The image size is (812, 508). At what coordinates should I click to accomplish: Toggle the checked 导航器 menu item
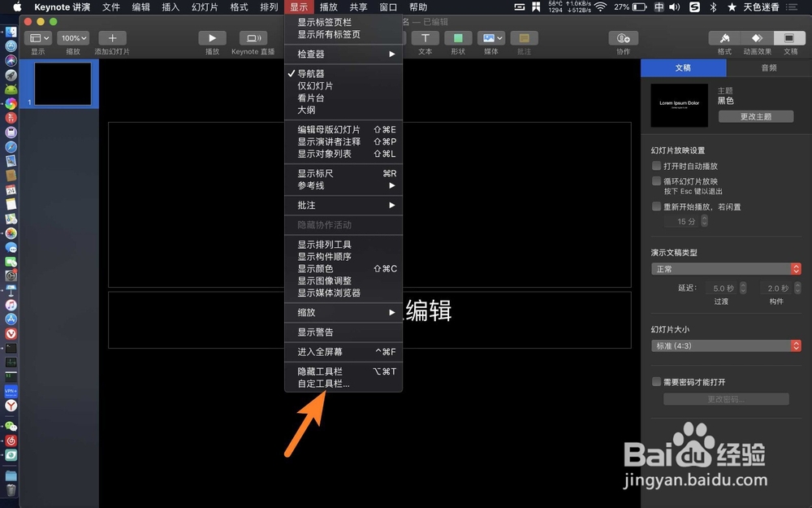(x=343, y=74)
